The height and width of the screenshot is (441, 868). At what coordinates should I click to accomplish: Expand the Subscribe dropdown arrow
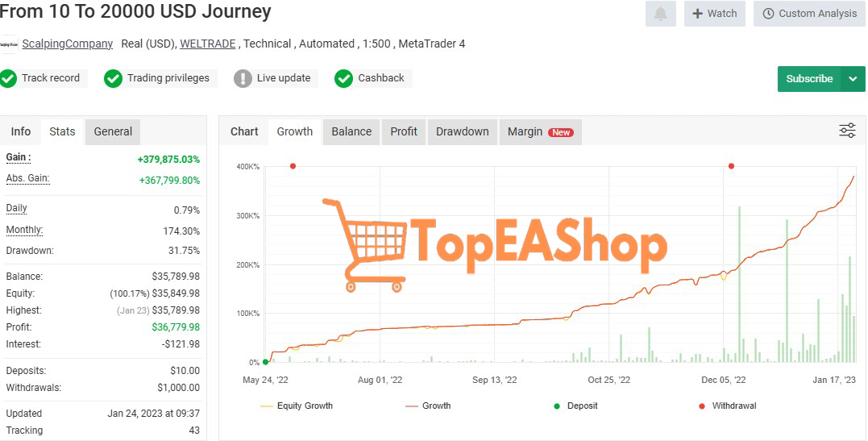tap(853, 79)
